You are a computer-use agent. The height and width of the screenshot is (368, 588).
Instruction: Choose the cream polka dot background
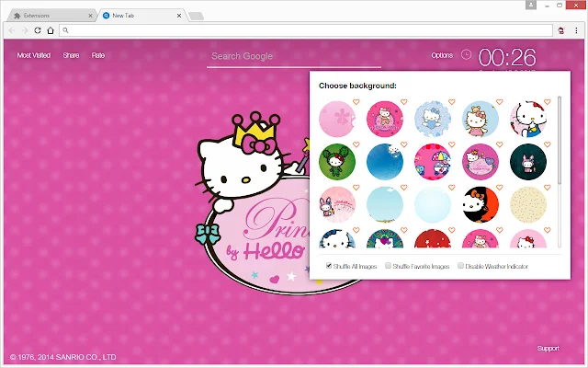(528, 204)
